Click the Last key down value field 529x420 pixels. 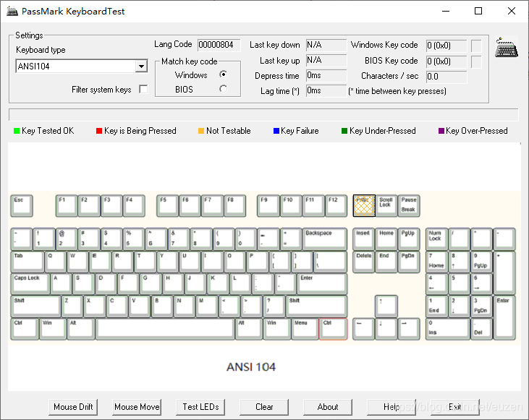326,45
